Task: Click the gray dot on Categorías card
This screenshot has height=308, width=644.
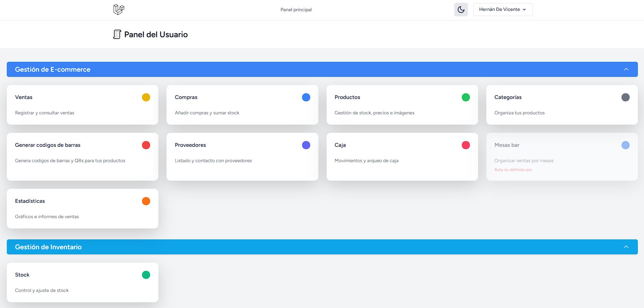Action: tap(625, 97)
